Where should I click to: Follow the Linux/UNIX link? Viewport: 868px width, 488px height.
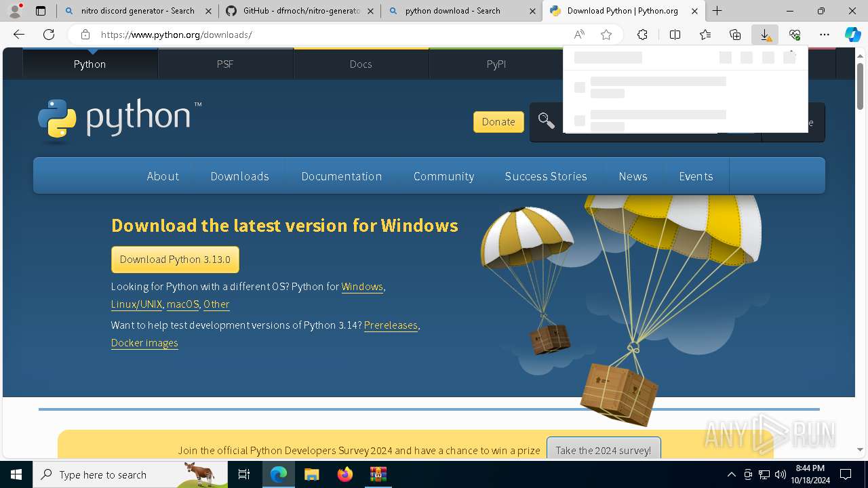pos(136,304)
